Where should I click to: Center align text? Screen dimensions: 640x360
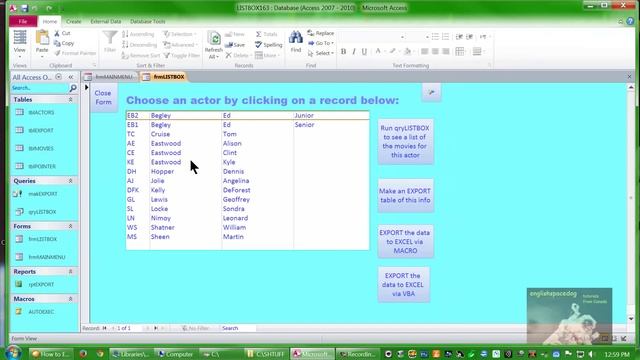click(x=435, y=51)
